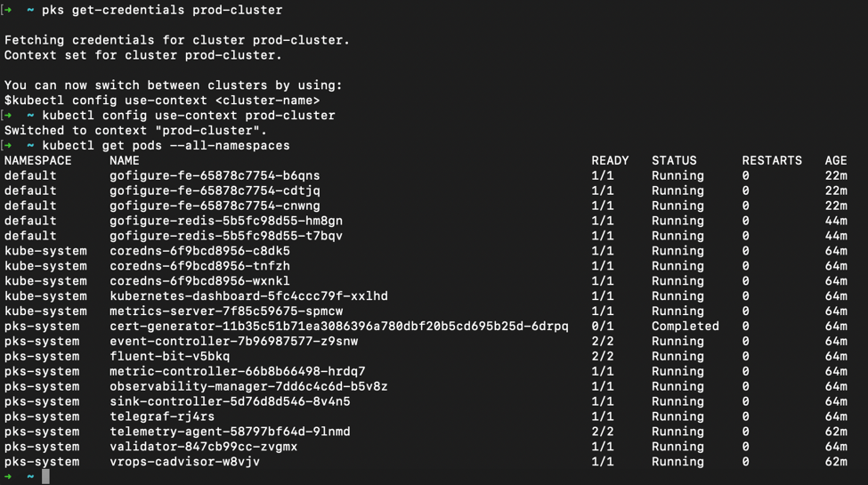Click the vrops-cadvisor-w8vjv pod name
868x485 pixels.
point(184,461)
